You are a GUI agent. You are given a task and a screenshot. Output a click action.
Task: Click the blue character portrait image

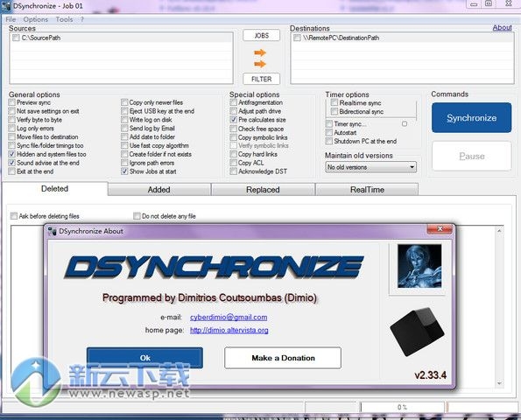[x=419, y=266]
